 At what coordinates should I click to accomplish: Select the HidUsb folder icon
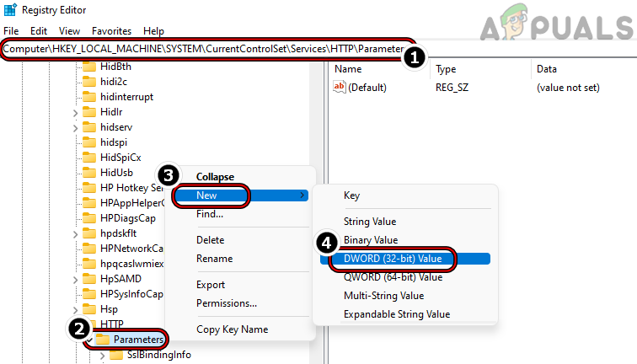click(x=88, y=172)
